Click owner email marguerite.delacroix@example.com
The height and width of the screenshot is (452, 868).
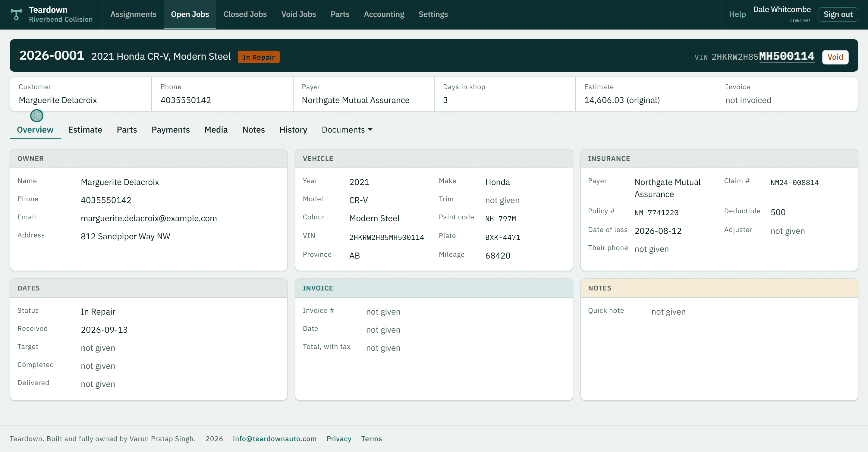[x=149, y=218]
